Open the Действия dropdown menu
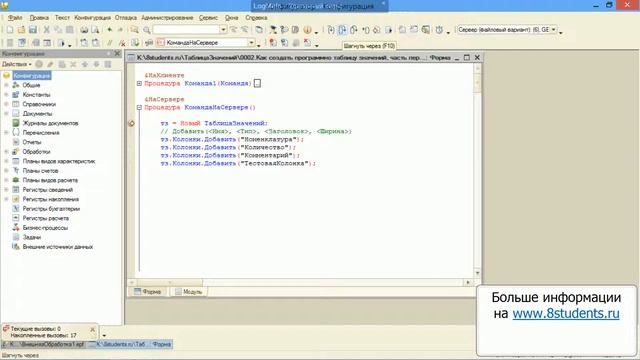640x360 pixels. (16, 64)
